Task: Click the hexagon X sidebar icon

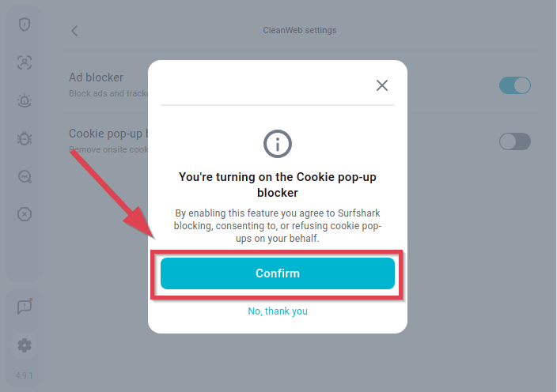Action: (x=25, y=214)
